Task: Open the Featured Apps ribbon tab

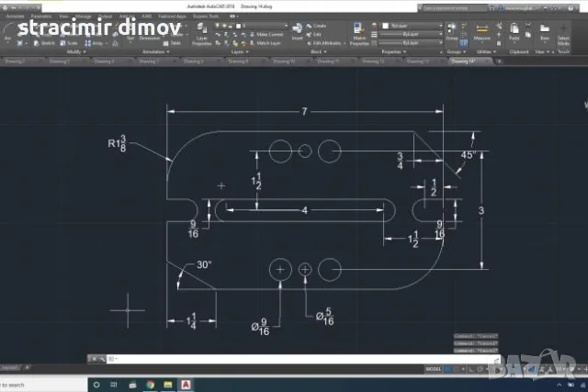Action: [172, 17]
